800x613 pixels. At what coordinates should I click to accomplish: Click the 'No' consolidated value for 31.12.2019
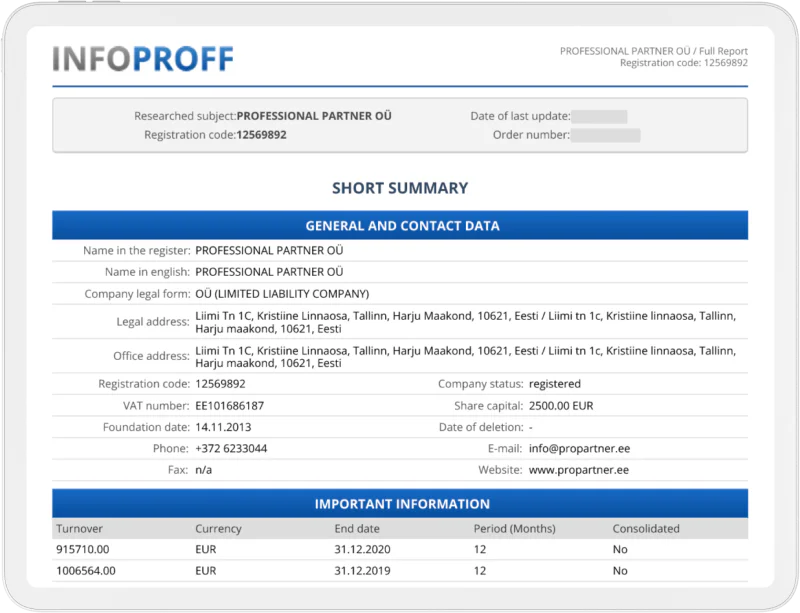(620, 571)
